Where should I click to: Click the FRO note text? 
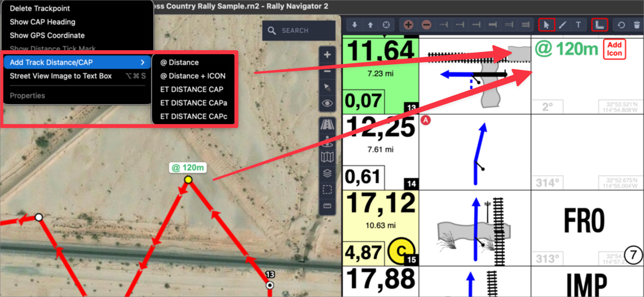pos(584,221)
